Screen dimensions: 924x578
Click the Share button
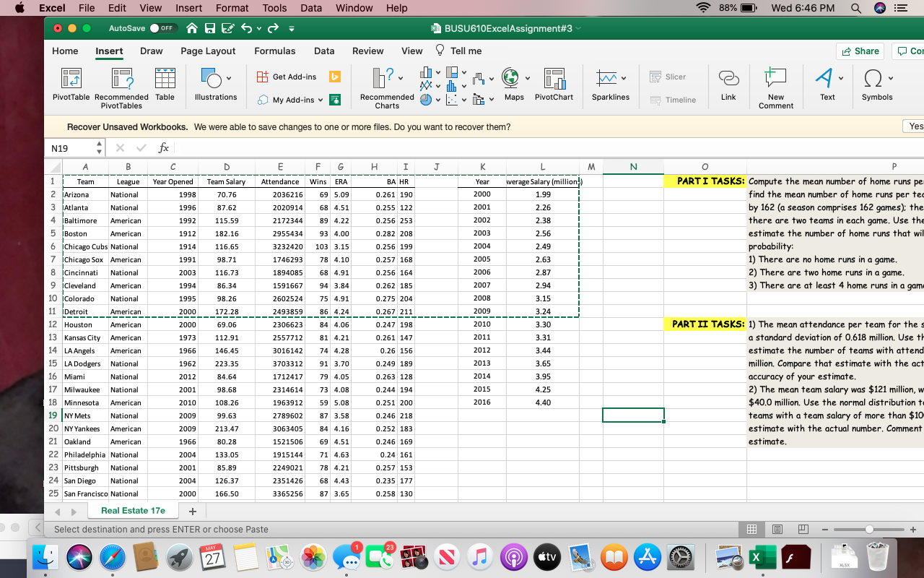(859, 51)
